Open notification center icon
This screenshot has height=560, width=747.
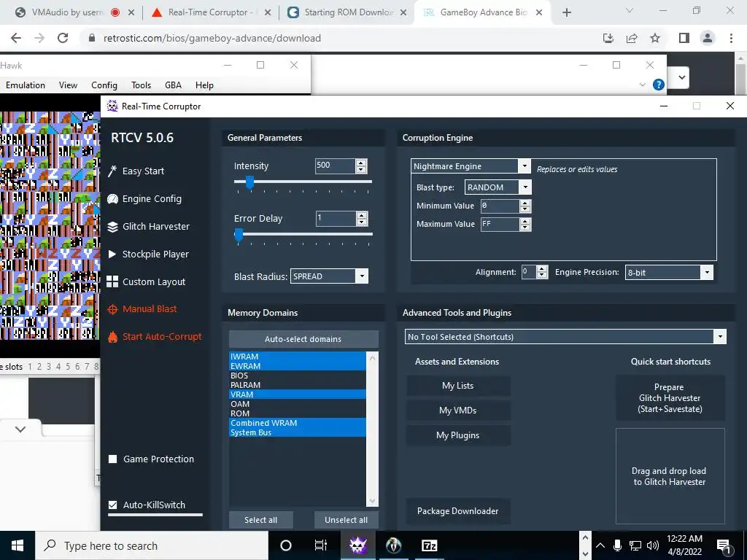(723, 545)
